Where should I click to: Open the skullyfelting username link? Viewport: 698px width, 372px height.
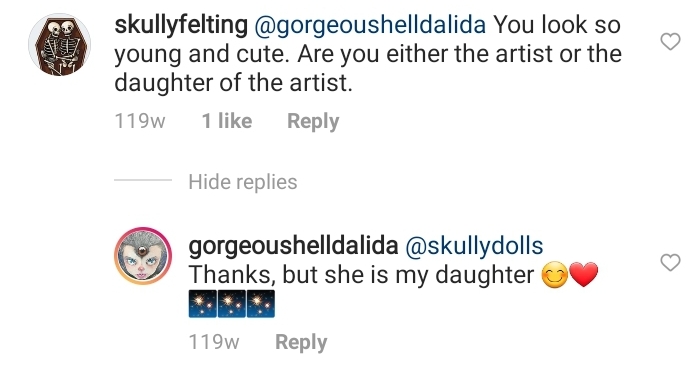pyautogui.click(x=181, y=25)
